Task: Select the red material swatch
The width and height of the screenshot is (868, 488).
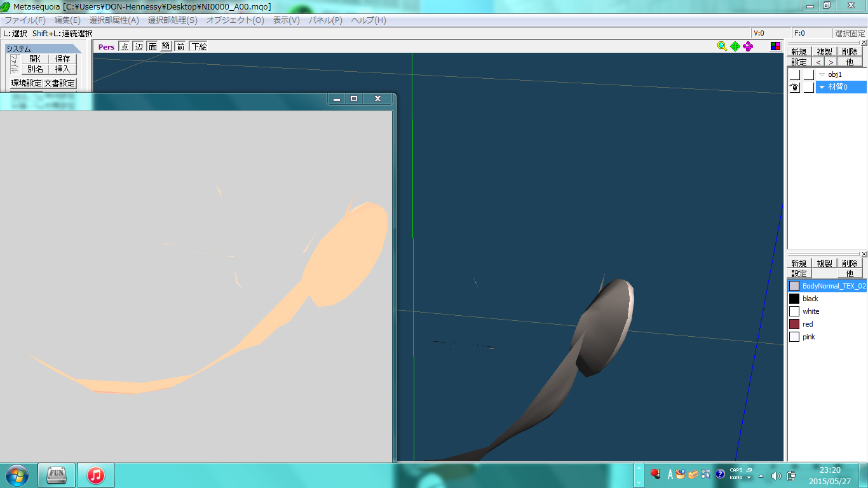Action: click(x=794, y=324)
